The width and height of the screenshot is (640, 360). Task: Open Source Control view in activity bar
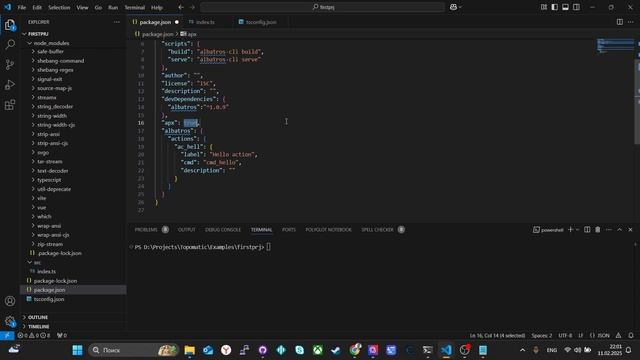[10, 64]
